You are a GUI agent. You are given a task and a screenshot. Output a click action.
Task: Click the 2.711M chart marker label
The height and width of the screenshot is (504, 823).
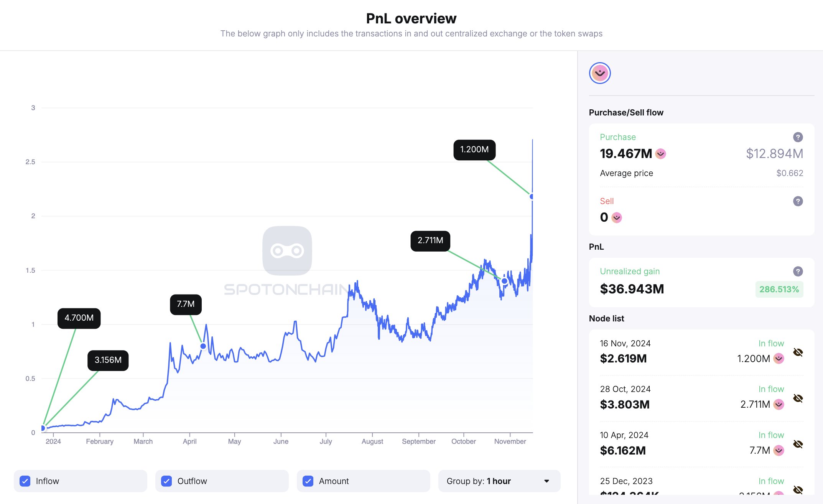point(430,240)
